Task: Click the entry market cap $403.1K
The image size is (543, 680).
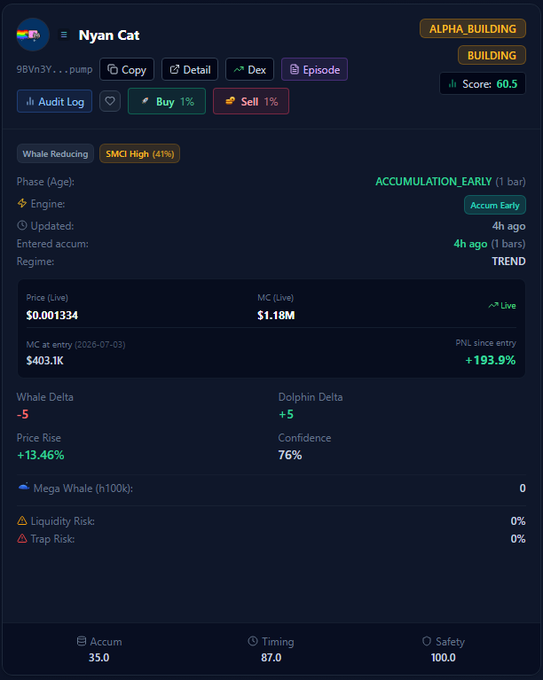Action: pyautogui.click(x=45, y=360)
